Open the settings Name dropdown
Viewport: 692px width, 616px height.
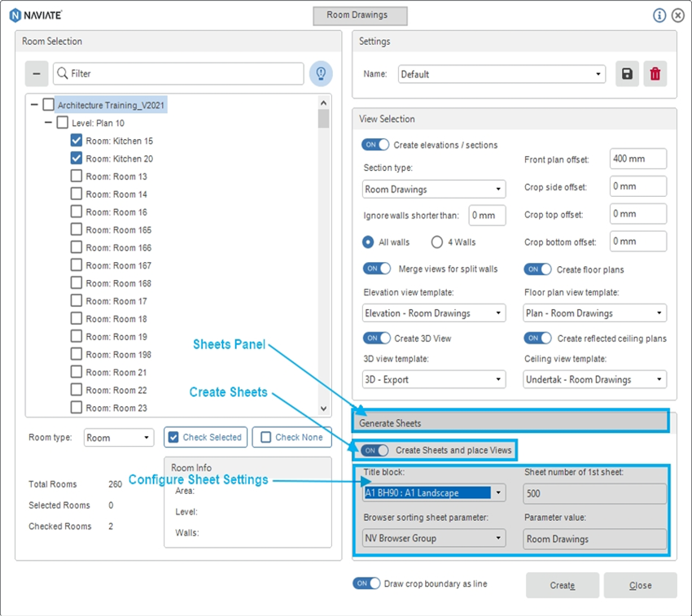coord(501,74)
